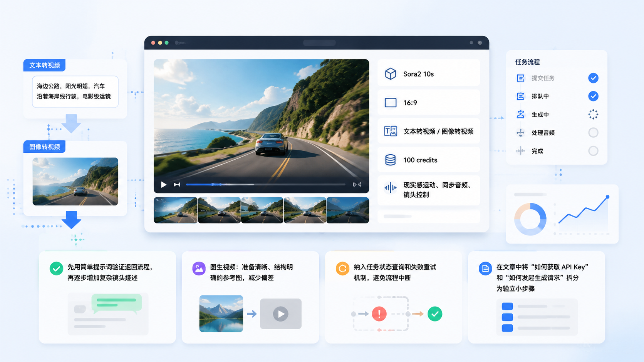
Task: Open the 图像转视频 tab label
Action: click(45, 147)
